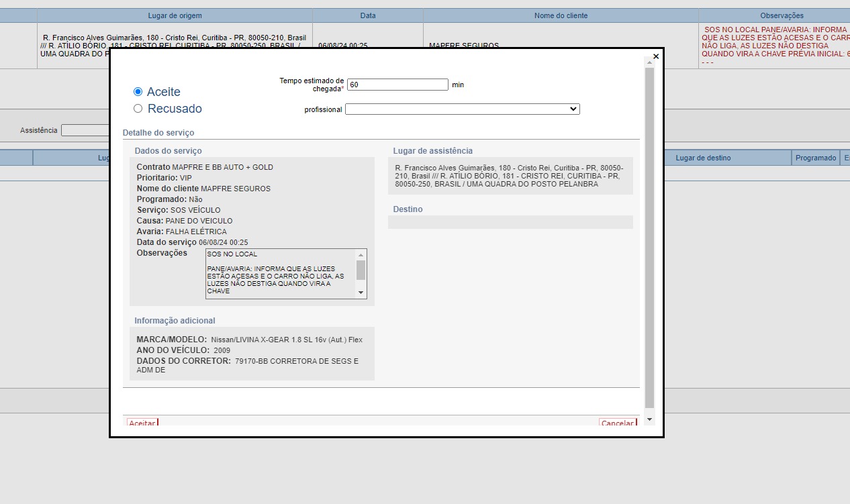Click the dialog's vertical scrollbar thumb

[x=649, y=235]
